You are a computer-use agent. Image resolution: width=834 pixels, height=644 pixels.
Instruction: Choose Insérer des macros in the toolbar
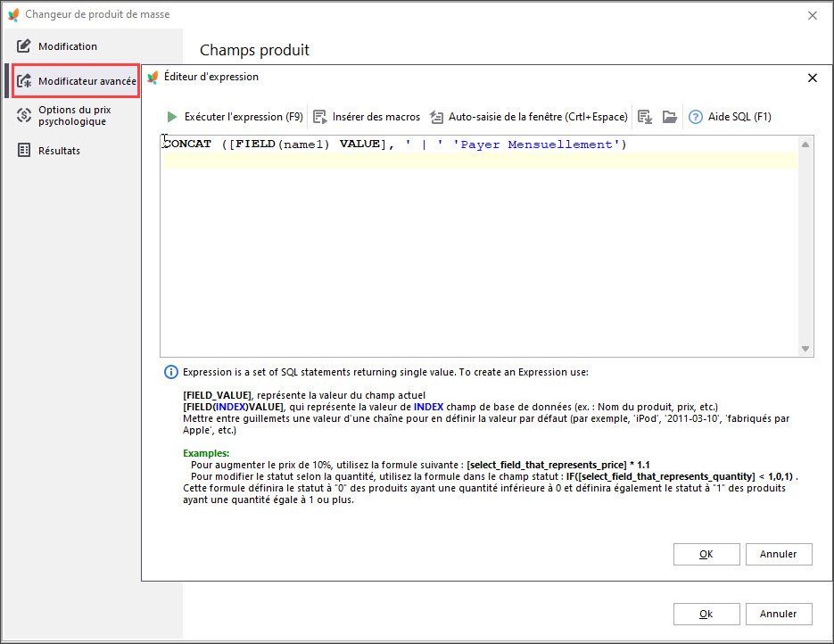tap(367, 117)
